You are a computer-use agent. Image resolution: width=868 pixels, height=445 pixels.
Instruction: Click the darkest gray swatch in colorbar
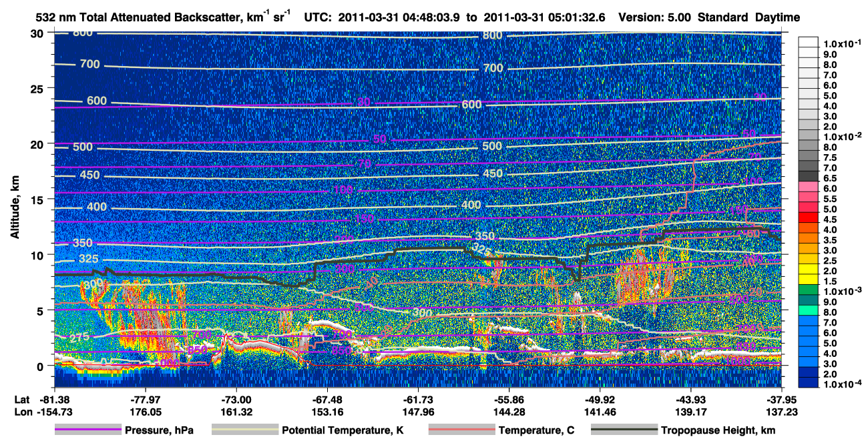(x=810, y=176)
